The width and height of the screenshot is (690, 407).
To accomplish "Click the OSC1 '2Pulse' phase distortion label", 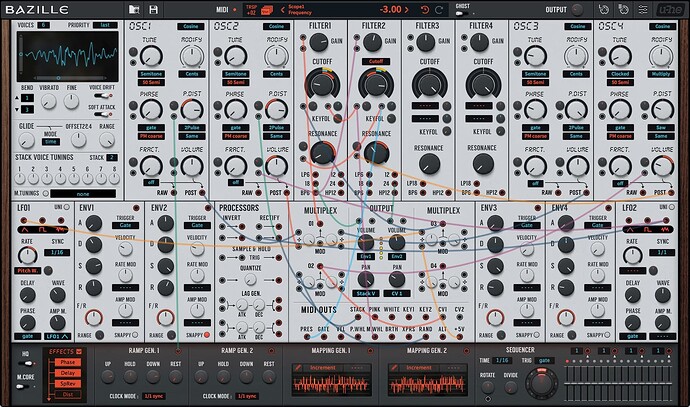I will coord(192,127).
